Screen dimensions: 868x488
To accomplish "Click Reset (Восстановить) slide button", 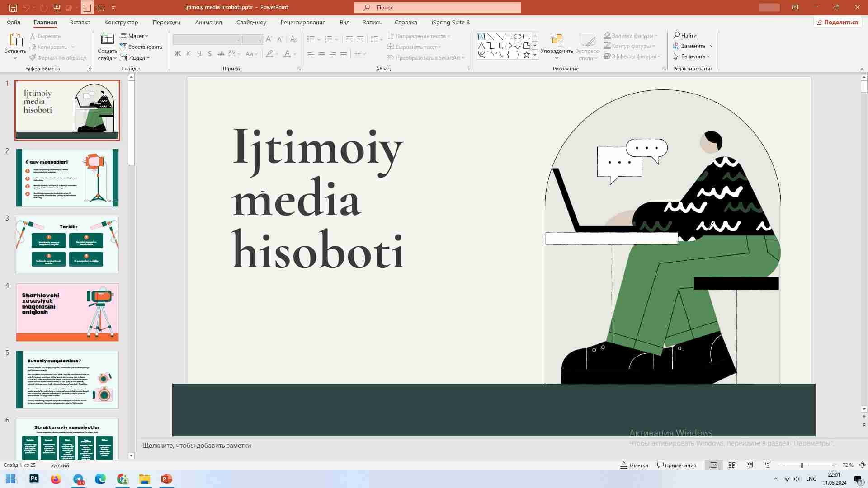I will click(x=141, y=47).
